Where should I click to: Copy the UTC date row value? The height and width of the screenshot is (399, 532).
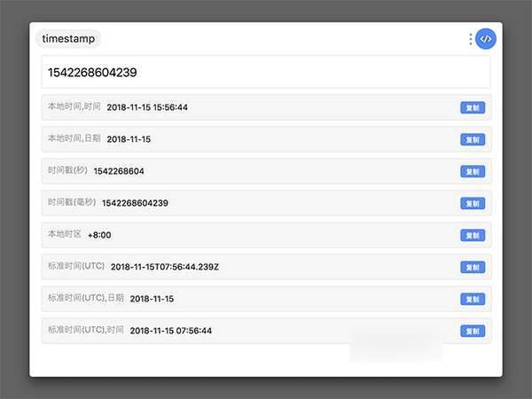tap(473, 299)
